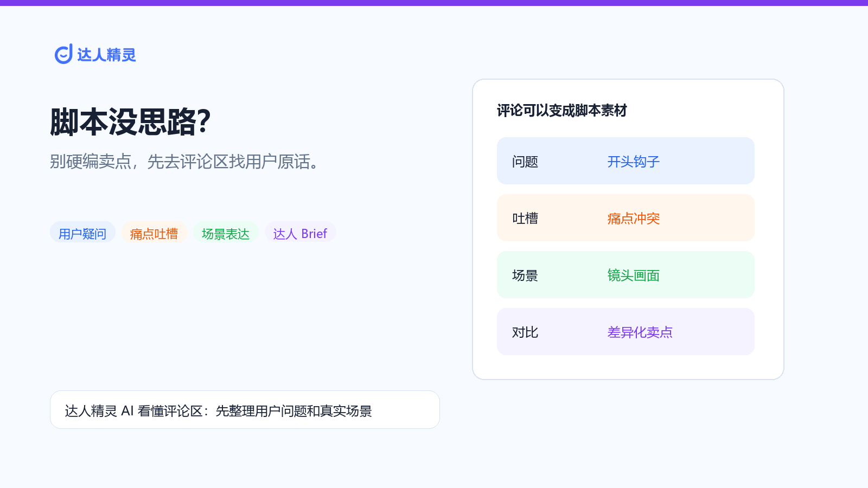This screenshot has height=488, width=868.
Task: Open the 镜头画面 item
Action: (633, 275)
